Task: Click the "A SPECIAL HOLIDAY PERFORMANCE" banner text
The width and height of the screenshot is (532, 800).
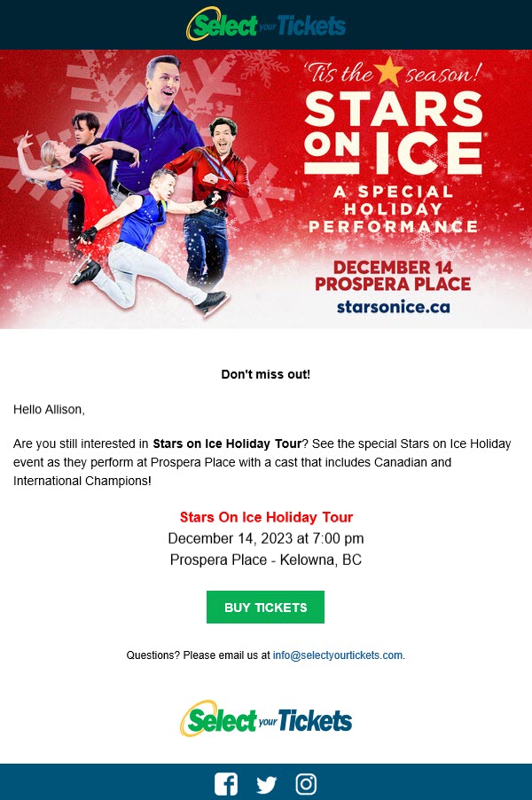Action: [x=394, y=208]
